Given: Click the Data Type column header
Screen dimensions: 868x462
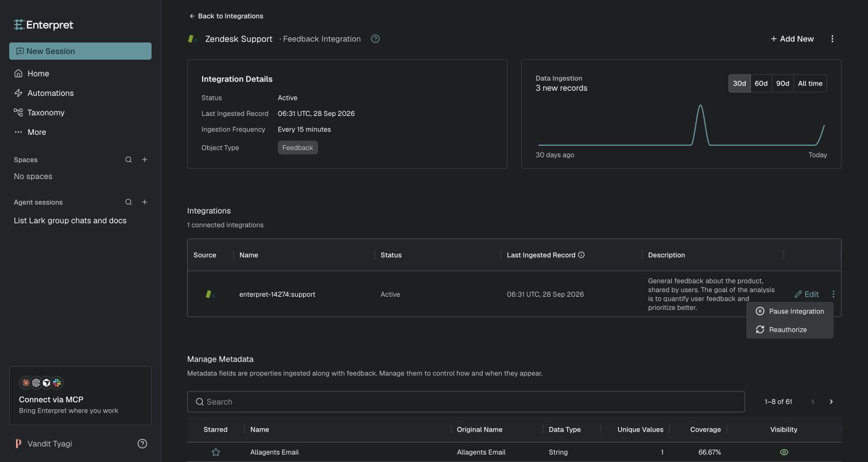Looking at the screenshot, I should click(x=565, y=429).
